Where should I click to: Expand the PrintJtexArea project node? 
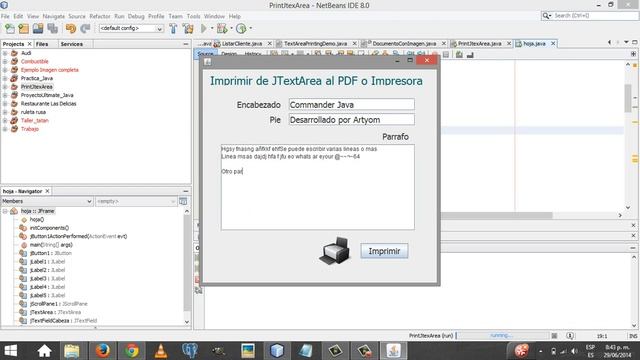tap(5, 87)
